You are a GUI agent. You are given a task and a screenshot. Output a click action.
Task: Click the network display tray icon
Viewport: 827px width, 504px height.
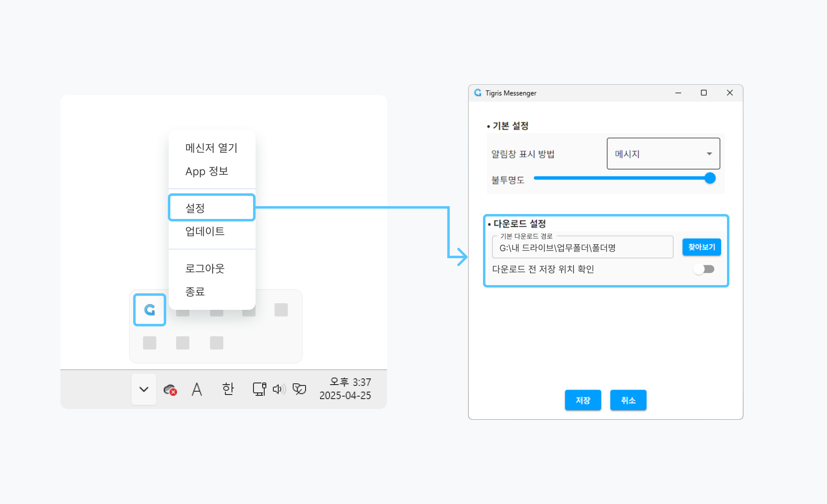pyautogui.click(x=259, y=389)
